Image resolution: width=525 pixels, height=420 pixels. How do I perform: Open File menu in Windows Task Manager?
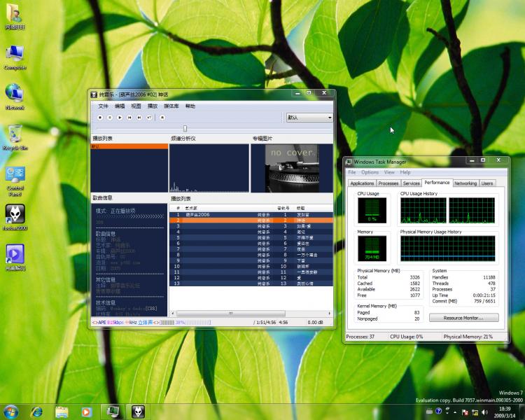click(352, 172)
